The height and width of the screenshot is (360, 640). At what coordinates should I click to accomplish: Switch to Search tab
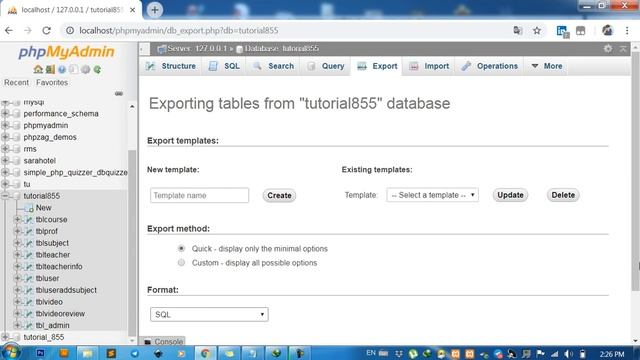click(273, 66)
